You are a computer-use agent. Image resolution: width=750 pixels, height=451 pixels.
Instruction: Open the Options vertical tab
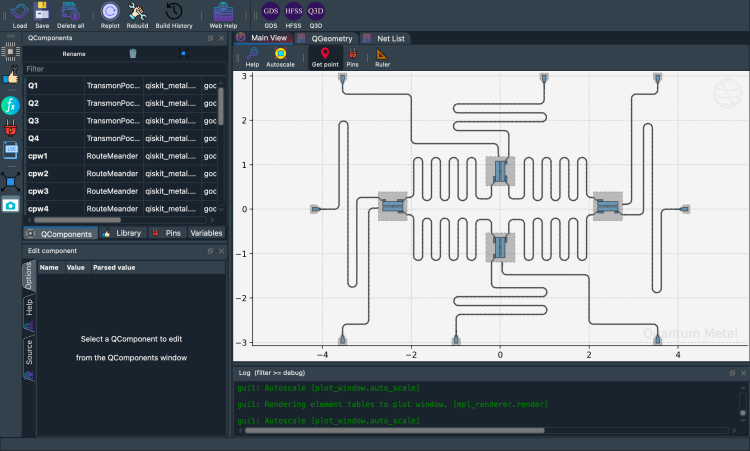tap(29, 275)
